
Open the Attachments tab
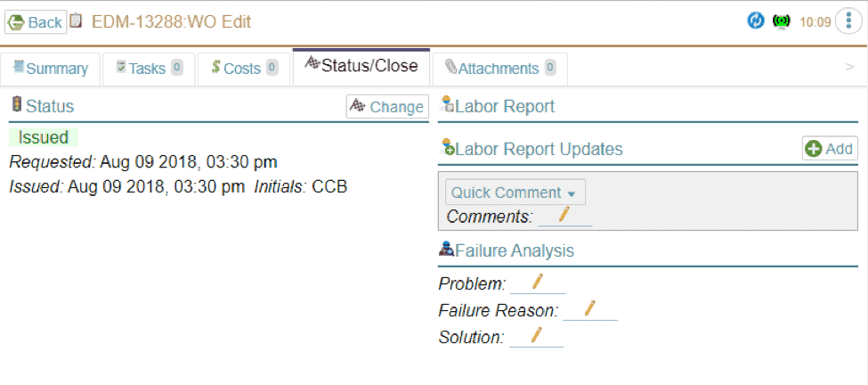click(499, 69)
